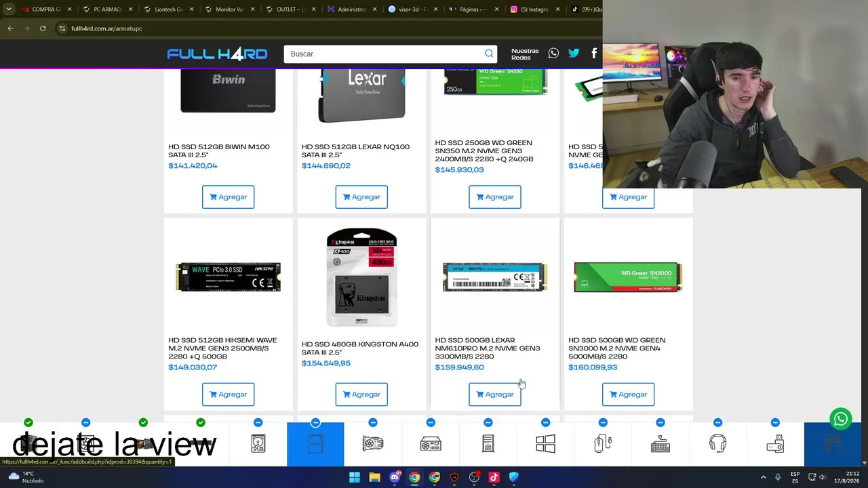Open the WhatsApp icon in the site header
The height and width of the screenshot is (488, 868).
pyautogui.click(x=553, y=54)
